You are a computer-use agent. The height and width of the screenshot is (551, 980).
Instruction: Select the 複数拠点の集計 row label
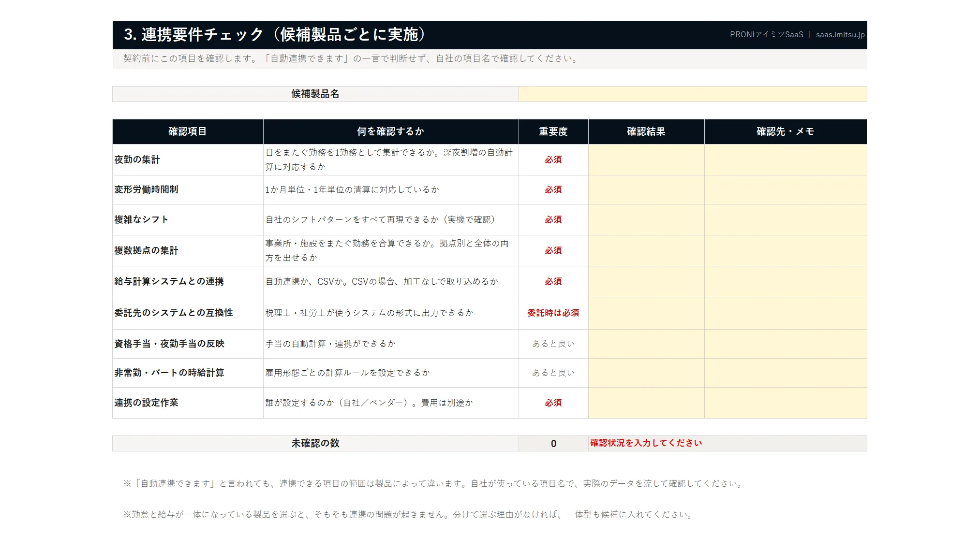click(188, 250)
